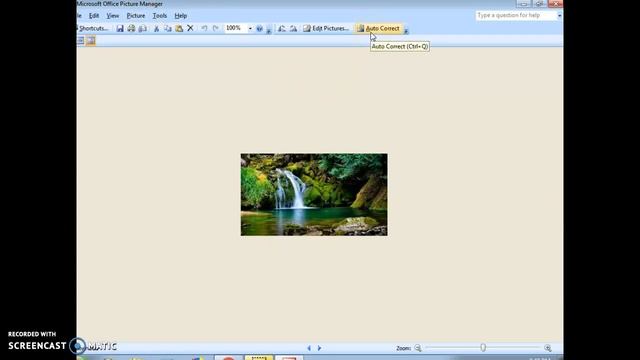Viewport: 640px width, 360px height.
Task: Rotate the picture left
Action: (282, 29)
